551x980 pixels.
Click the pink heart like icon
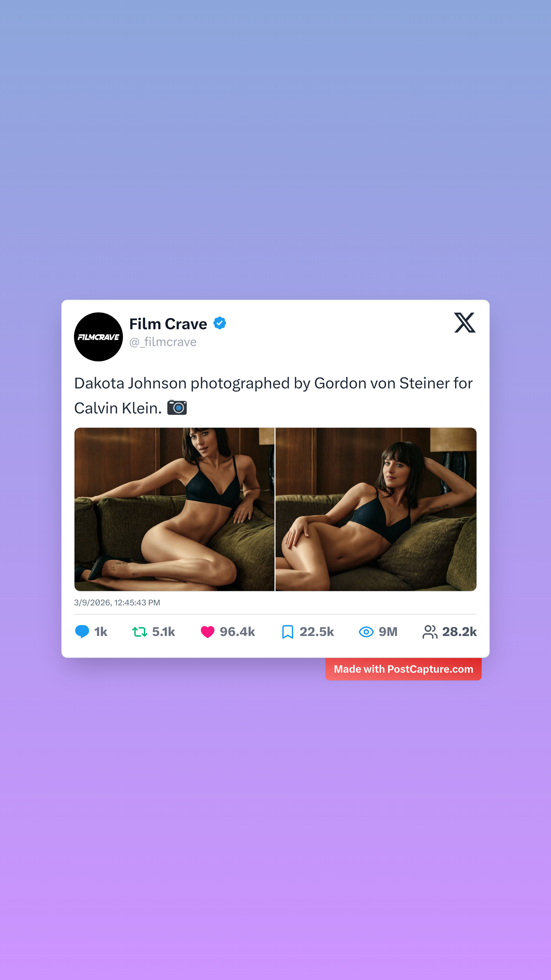[208, 632]
